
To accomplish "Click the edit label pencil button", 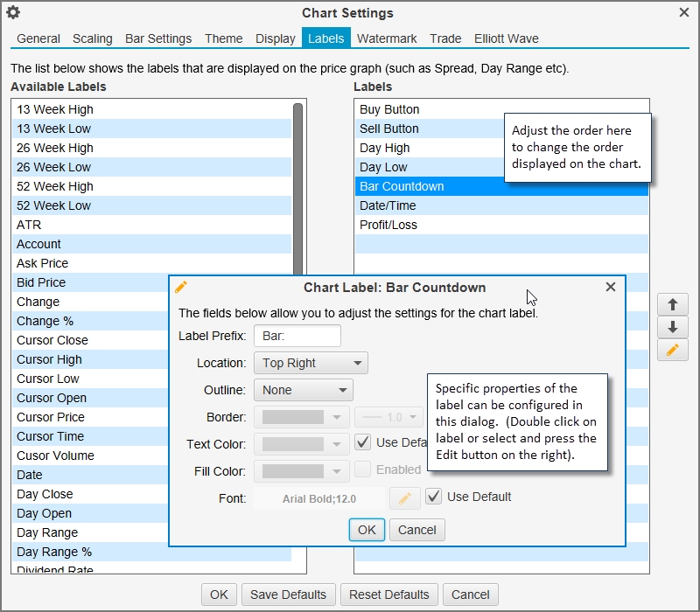I will 672,351.
